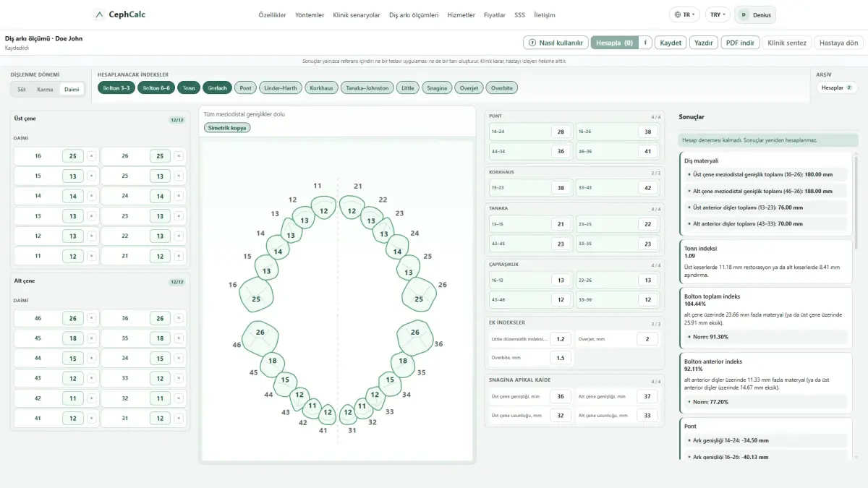The height and width of the screenshot is (488, 868).
Task: Edit the Overjet mm input field
Action: (648, 339)
